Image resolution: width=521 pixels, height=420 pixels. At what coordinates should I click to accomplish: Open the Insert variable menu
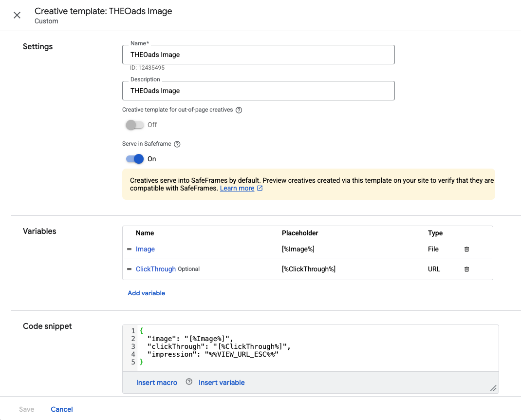[x=222, y=382]
